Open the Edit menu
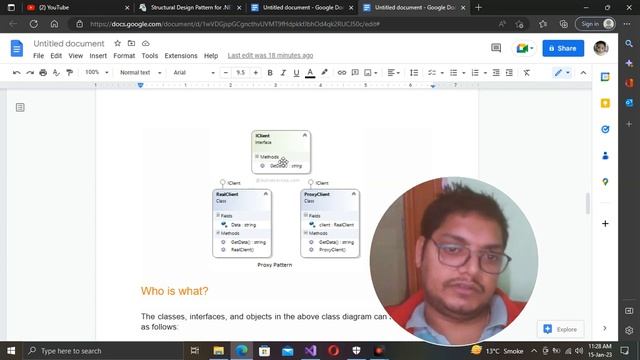 [x=56, y=56]
